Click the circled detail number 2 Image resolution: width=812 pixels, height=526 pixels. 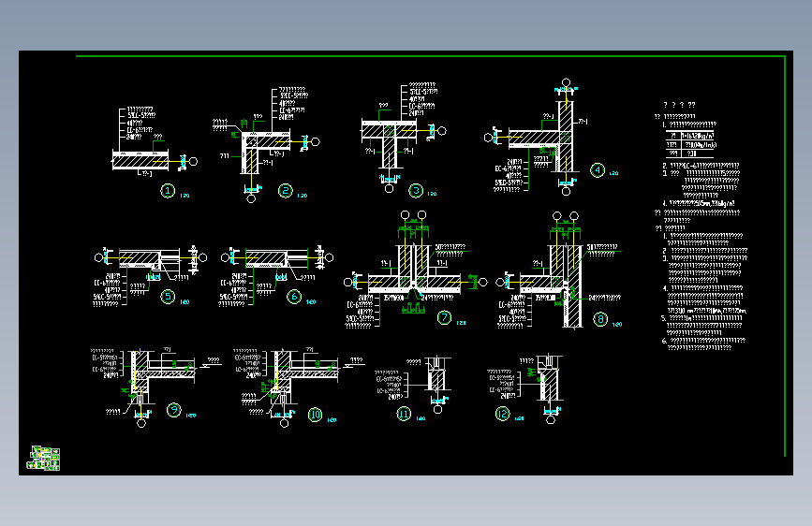286,191
